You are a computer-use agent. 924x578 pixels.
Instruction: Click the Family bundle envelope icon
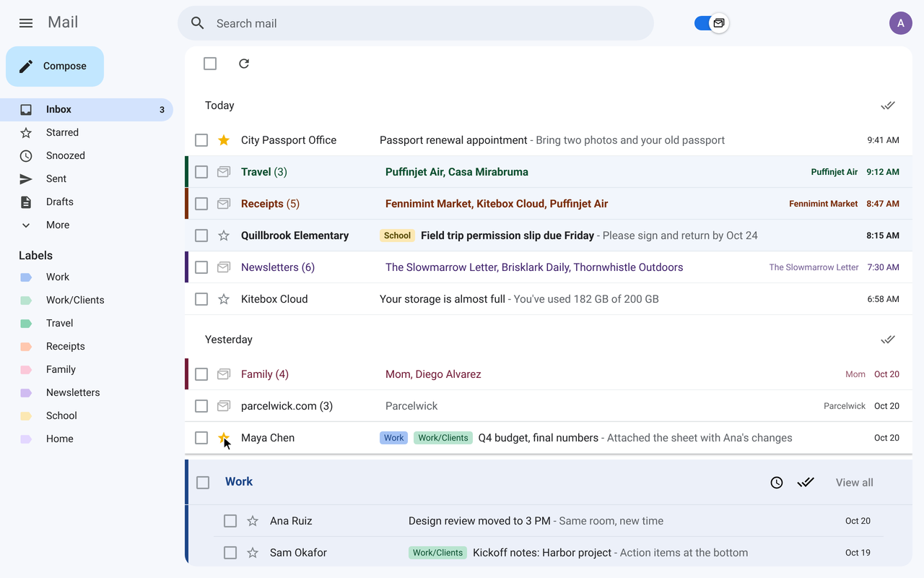point(224,374)
